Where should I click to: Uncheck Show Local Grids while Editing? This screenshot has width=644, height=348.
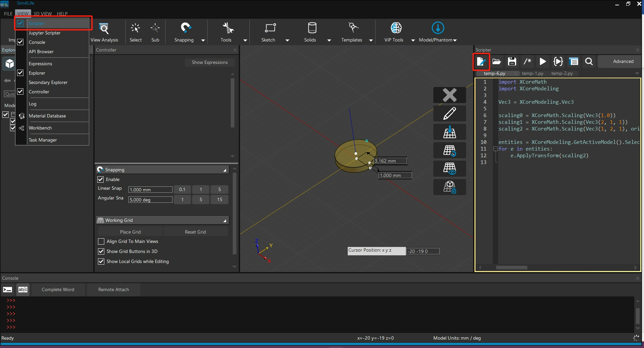(101, 261)
